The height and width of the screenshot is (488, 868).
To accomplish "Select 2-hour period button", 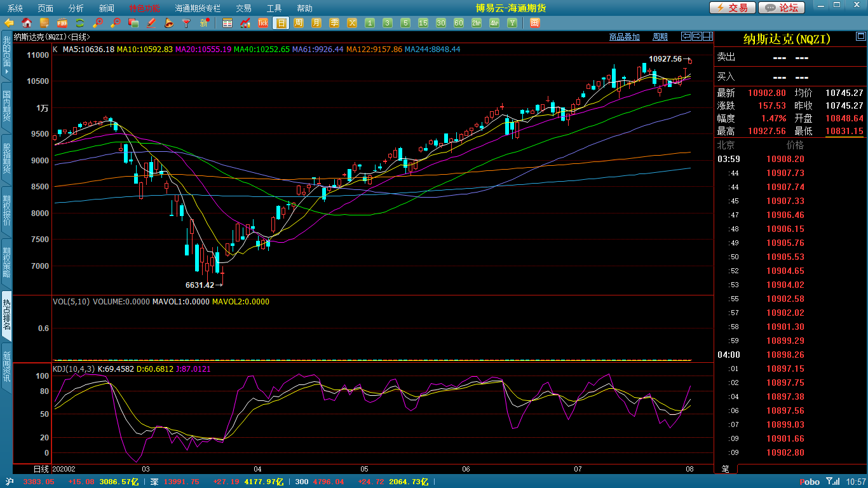I will pos(477,23).
